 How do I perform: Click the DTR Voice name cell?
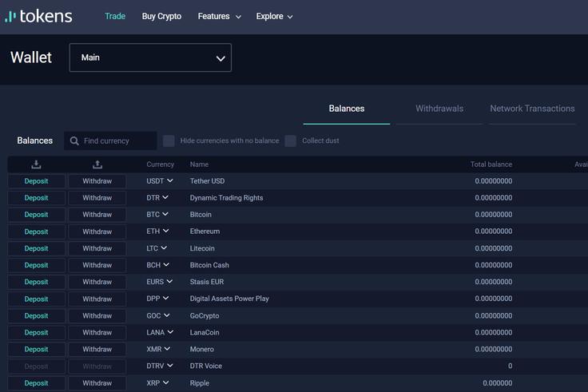[206, 366]
